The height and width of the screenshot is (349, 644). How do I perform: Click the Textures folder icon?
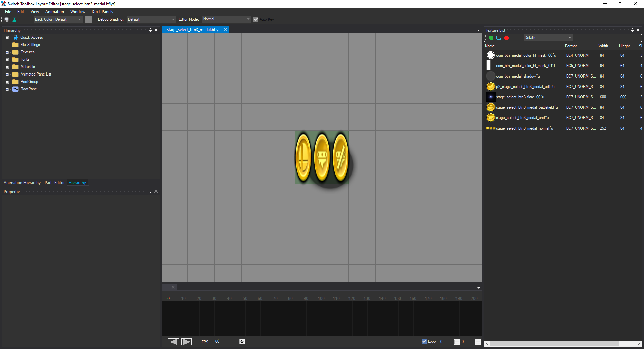click(x=15, y=52)
